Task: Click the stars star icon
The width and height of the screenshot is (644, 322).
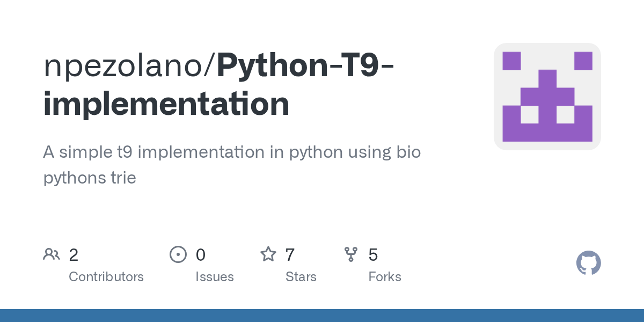Action: coord(268,254)
